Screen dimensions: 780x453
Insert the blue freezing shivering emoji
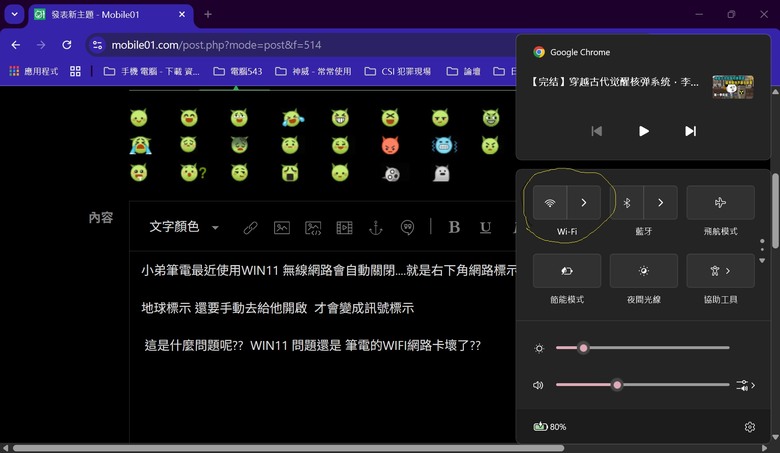click(444, 145)
